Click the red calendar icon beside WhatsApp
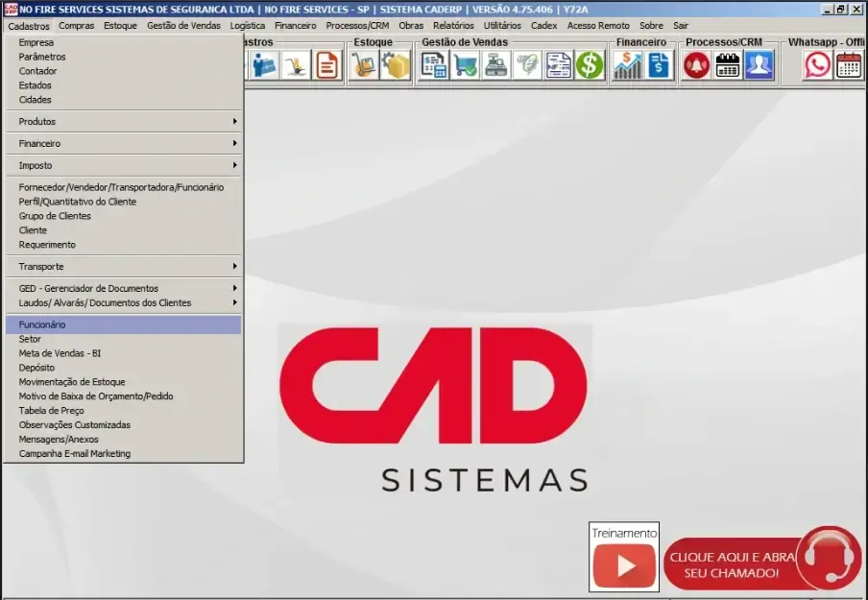Screen dimensions: 868x600 (849, 65)
